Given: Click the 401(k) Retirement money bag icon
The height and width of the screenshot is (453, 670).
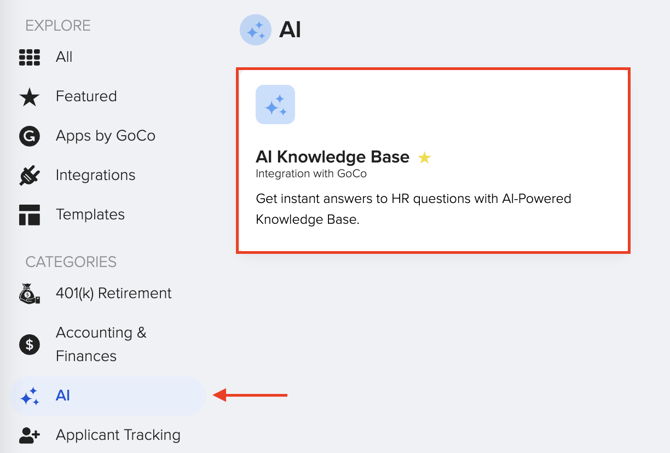Looking at the screenshot, I should tap(30, 294).
